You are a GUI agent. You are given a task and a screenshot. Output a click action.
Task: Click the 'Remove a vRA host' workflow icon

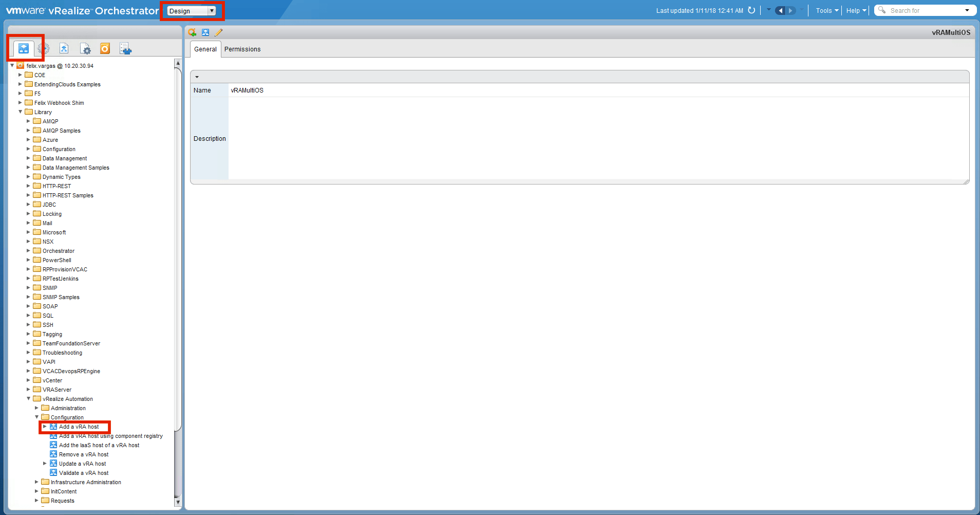(53, 454)
